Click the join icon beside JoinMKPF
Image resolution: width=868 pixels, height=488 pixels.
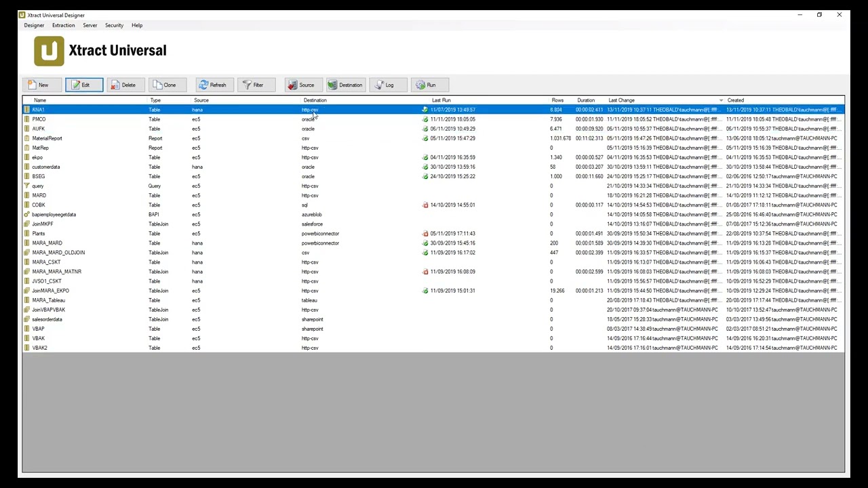(27, 224)
